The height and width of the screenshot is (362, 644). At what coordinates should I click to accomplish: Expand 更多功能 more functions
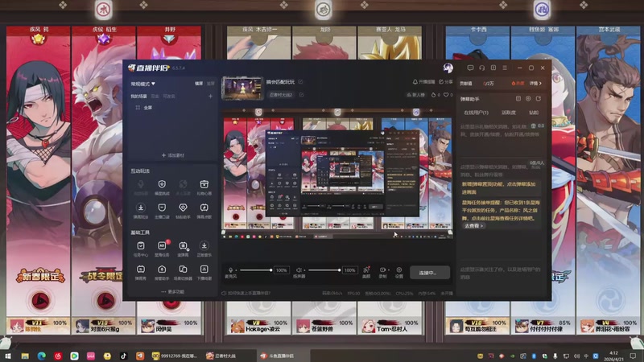coord(172,292)
